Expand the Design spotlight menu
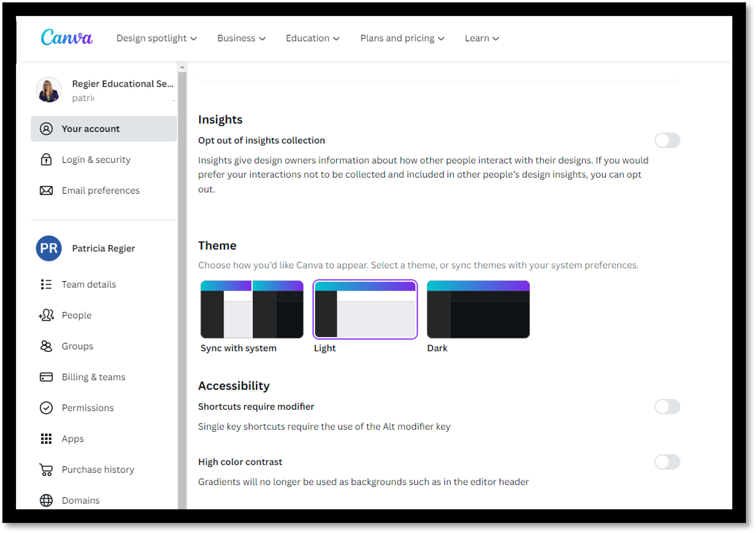The image size is (756, 533). point(157,38)
